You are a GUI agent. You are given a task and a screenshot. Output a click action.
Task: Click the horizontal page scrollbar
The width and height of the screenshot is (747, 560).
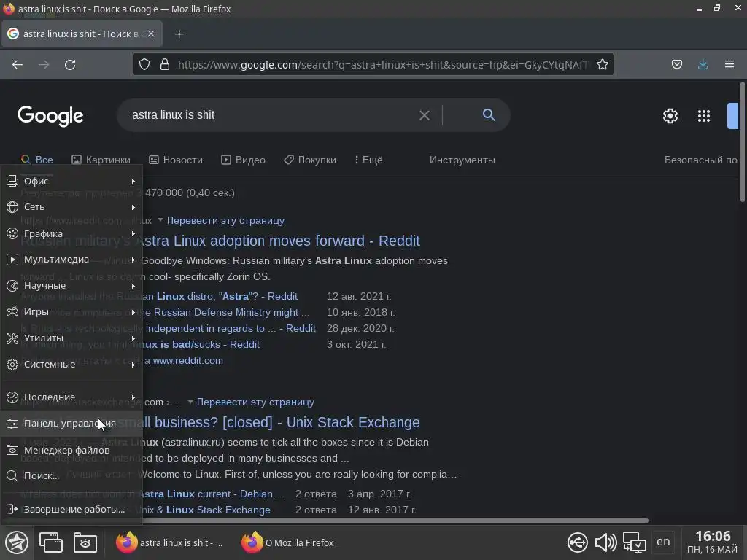(395, 521)
